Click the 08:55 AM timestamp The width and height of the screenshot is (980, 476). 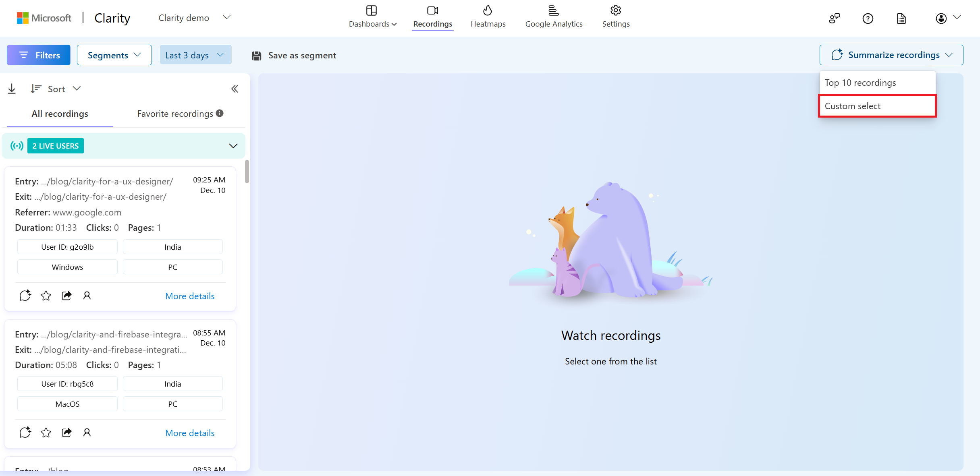(209, 333)
